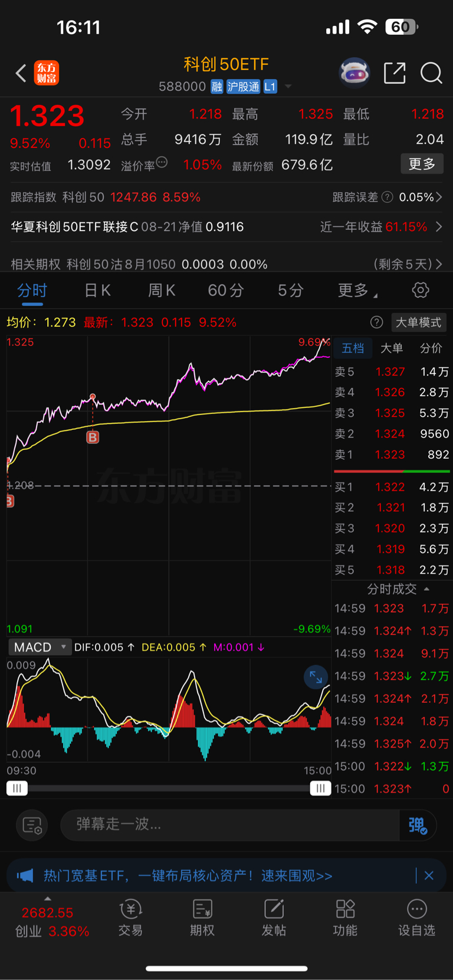The image size is (453, 980).
Task: Tap the megaphone announcement icon
Action: tap(25, 876)
